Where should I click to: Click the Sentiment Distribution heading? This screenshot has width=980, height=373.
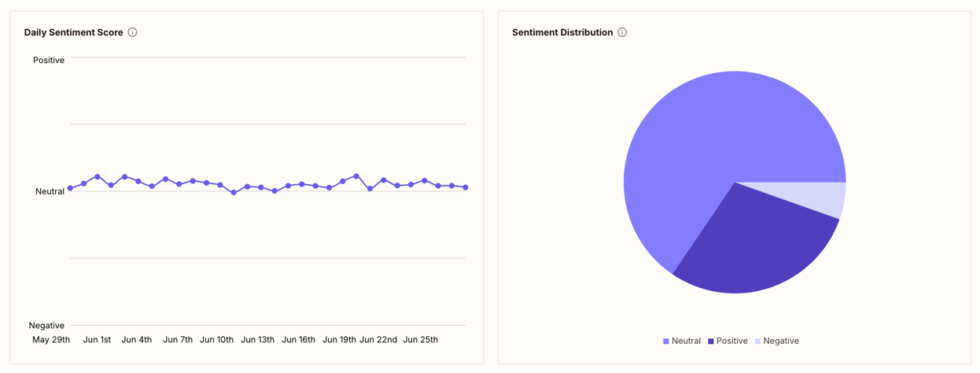point(562,32)
